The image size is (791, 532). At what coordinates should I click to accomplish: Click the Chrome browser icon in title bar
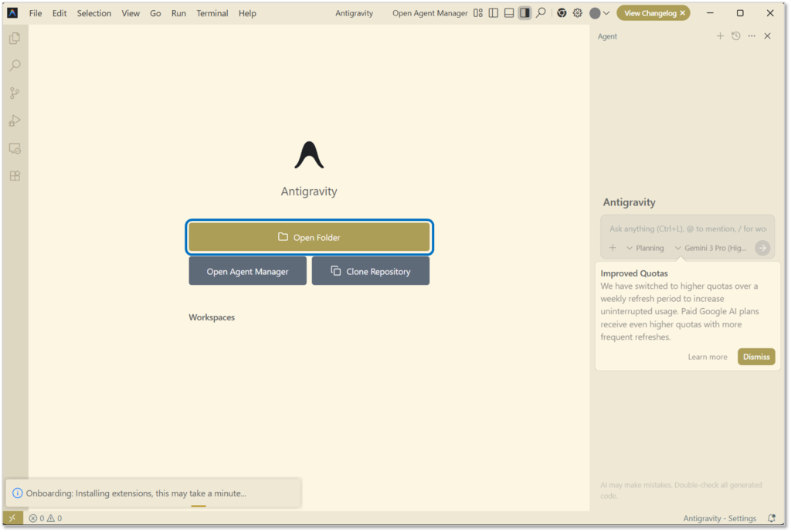tap(562, 13)
